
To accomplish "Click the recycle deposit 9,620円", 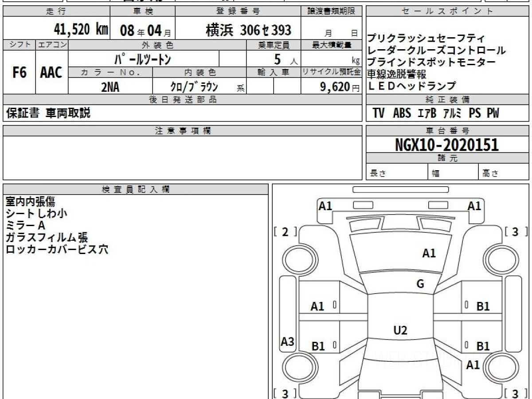I will tap(340, 86).
